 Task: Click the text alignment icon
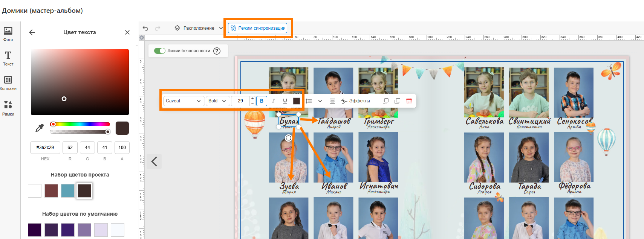[332, 101]
